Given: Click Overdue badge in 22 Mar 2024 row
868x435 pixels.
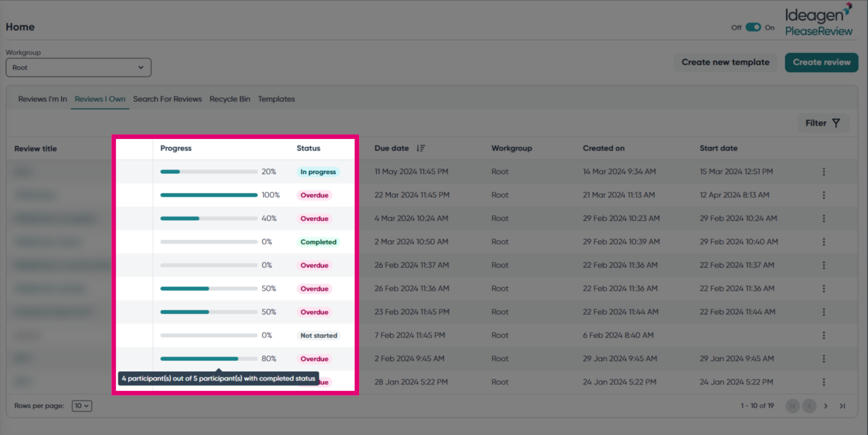Looking at the screenshot, I should (x=314, y=195).
